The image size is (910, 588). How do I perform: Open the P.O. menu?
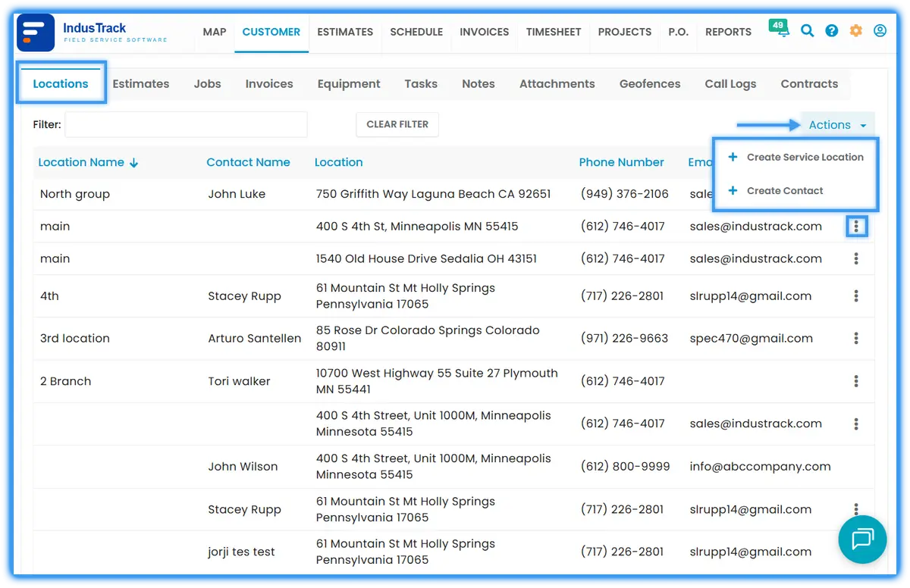pyautogui.click(x=678, y=32)
